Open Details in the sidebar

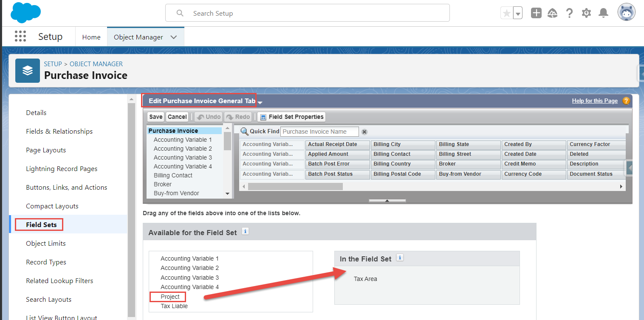36,112
